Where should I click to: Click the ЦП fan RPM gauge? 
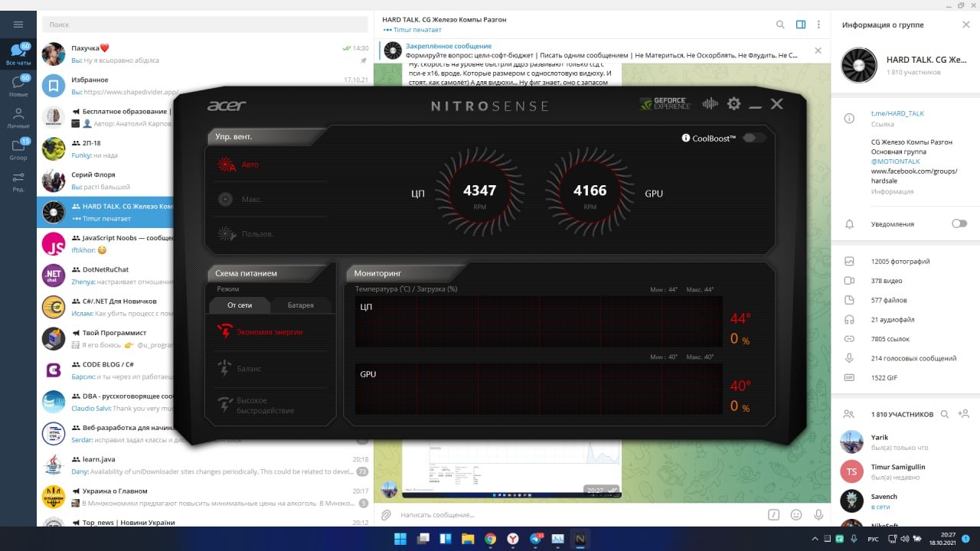pyautogui.click(x=479, y=193)
